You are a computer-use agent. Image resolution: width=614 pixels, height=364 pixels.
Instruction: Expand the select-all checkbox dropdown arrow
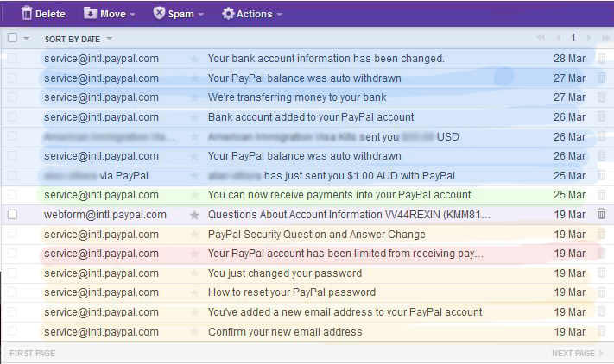[27, 39]
